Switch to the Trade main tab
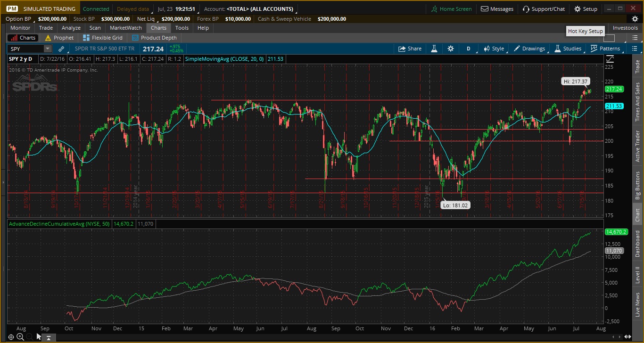644x343 pixels. tap(46, 28)
